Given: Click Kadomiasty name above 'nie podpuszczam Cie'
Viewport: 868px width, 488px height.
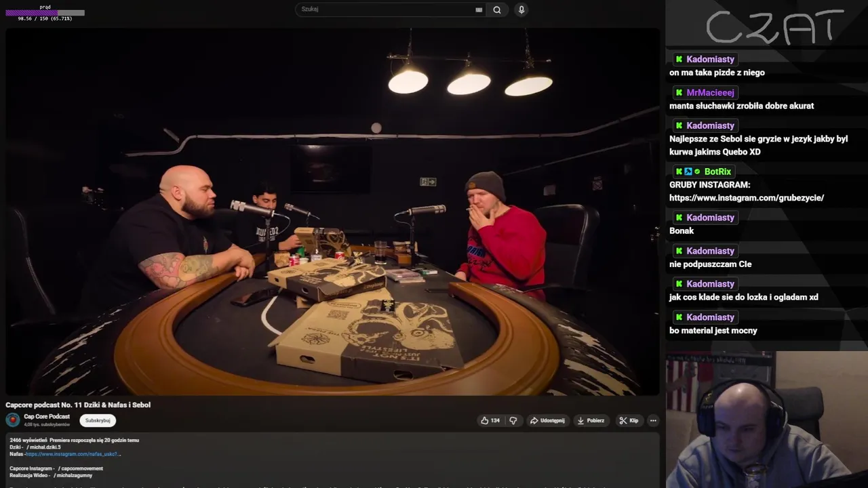Looking at the screenshot, I should pyautogui.click(x=710, y=251).
